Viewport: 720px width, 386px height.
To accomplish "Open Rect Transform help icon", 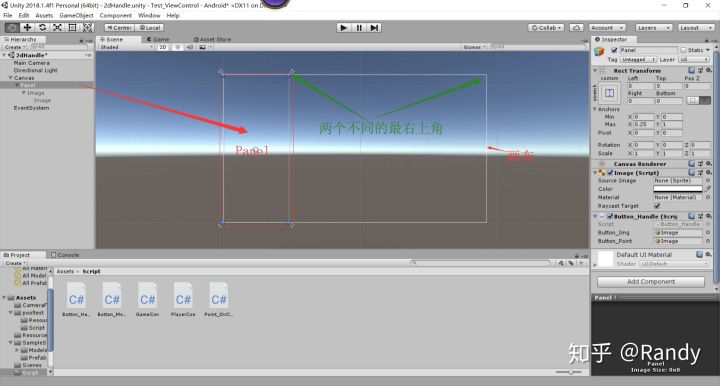I will (x=692, y=70).
